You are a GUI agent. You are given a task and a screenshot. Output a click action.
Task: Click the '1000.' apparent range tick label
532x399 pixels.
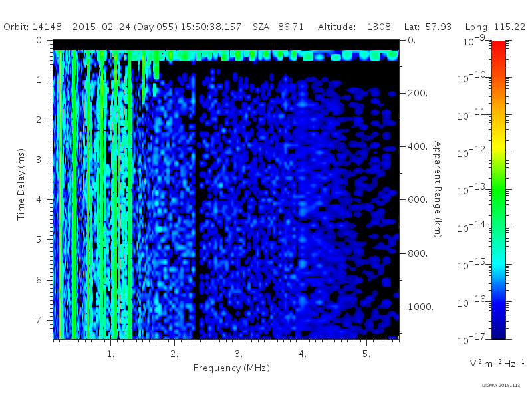tap(420, 307)
